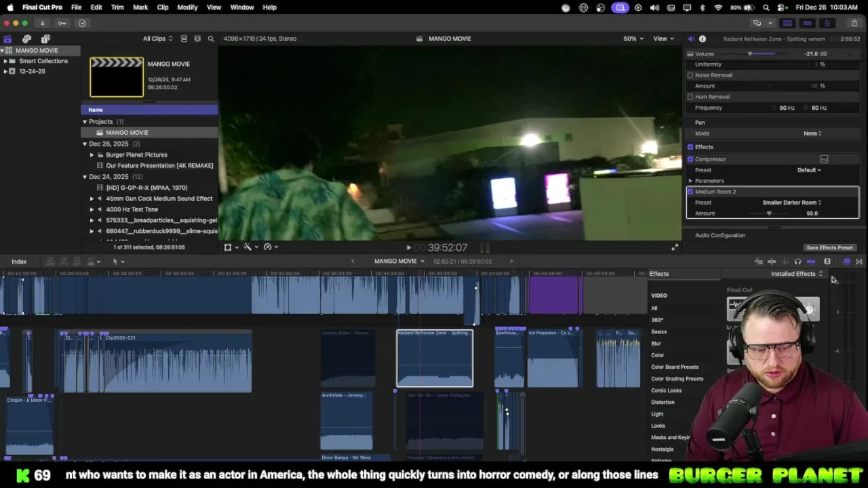Go forward in timeline history
868x488 pixels.
[511, 262]
